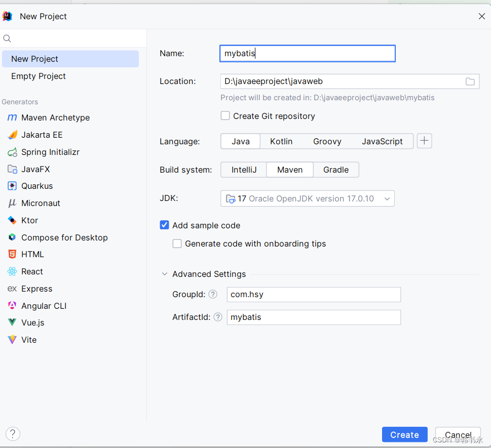Click the Angular CLI icon

pos(12,306)
